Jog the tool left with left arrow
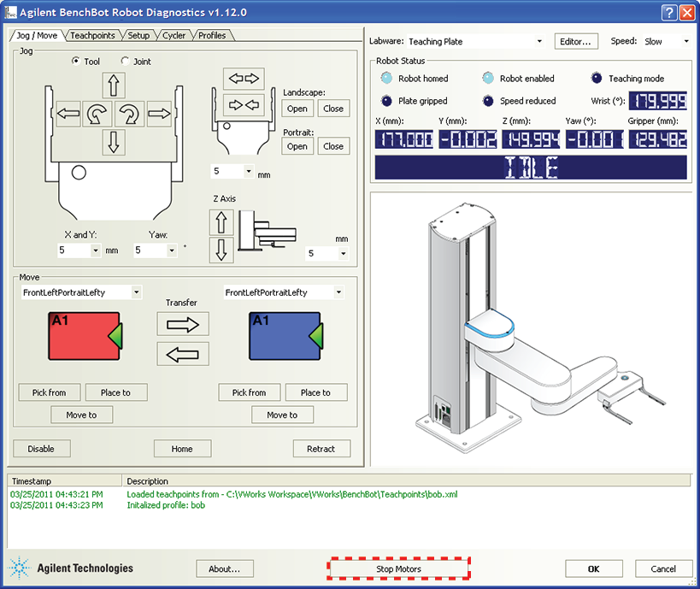The image size is (700, 589). tap(68, 113)
